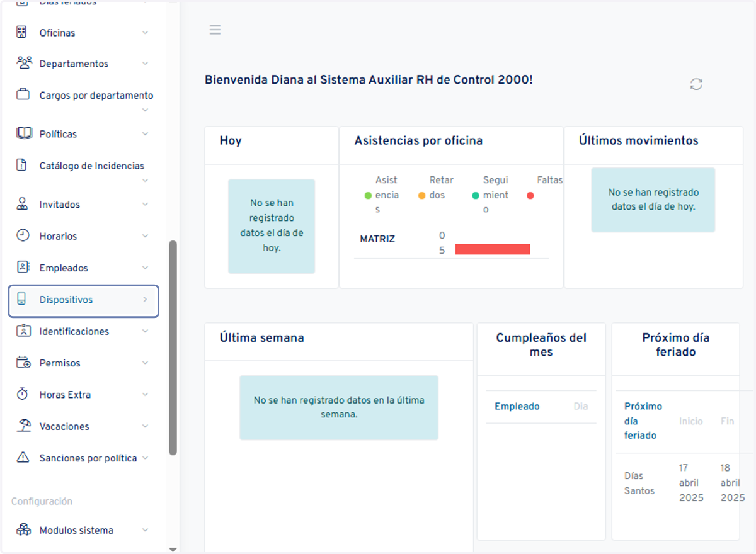Click the Sanciones por política warning icon
Image resolution: width=756 pixels, height=554 pixels.
click(23, 458)
